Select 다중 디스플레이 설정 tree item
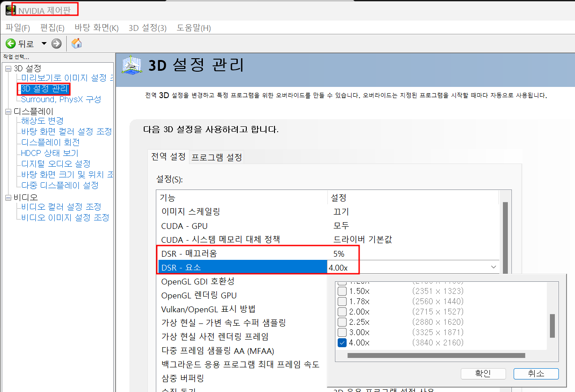The image size is (575, 392). [60, 185]
